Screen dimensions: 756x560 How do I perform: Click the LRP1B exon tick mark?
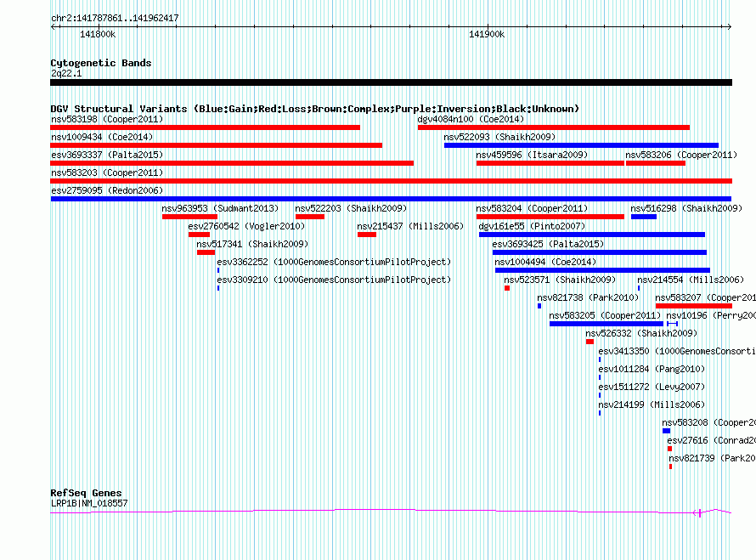coord(700,512)
